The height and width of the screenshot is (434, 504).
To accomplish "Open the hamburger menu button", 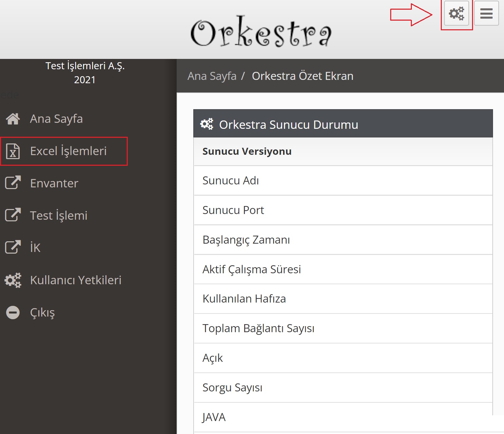I will click(x=486, y=14).
